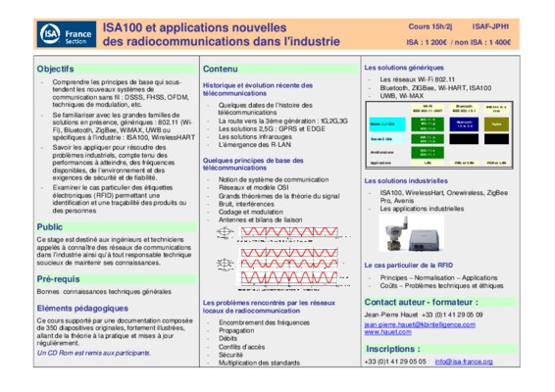Open the jean-pierre.hauet@kbintelligence.com email link

click(420, 324)
